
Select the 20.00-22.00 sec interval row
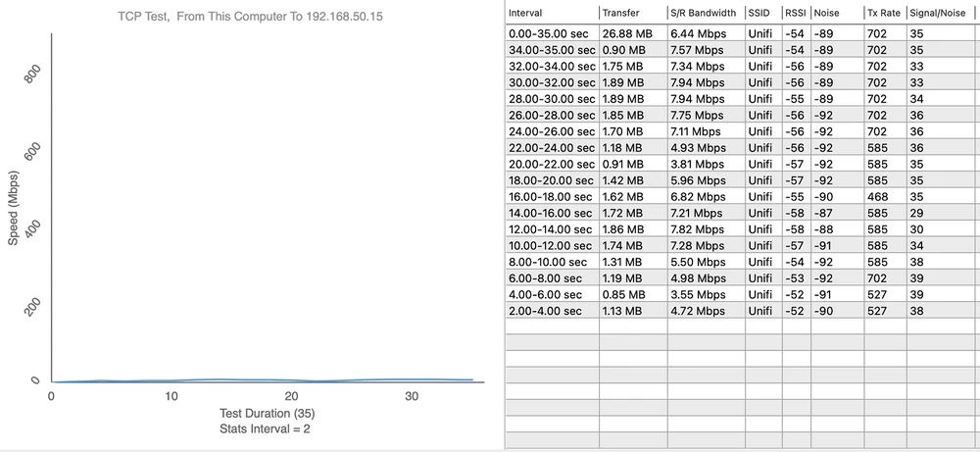point(551,164)
